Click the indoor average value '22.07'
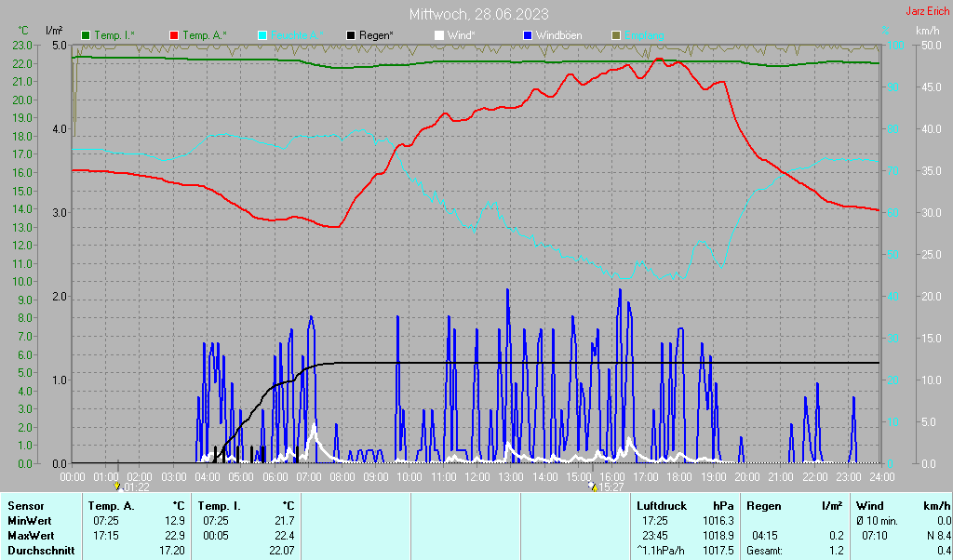953x560 pixels. pos(282,551)
